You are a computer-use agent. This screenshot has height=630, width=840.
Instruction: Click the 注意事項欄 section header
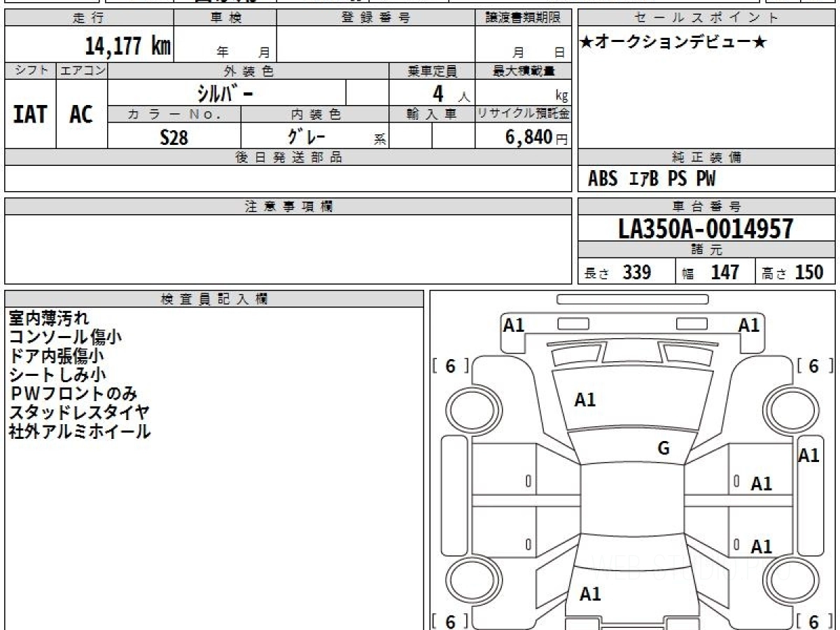click(288, 206)
